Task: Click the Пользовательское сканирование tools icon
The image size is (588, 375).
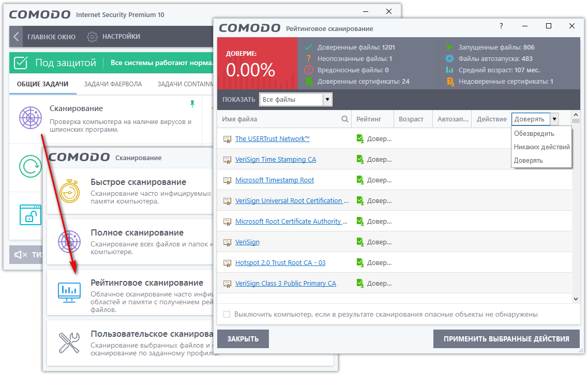Action: 69,343
